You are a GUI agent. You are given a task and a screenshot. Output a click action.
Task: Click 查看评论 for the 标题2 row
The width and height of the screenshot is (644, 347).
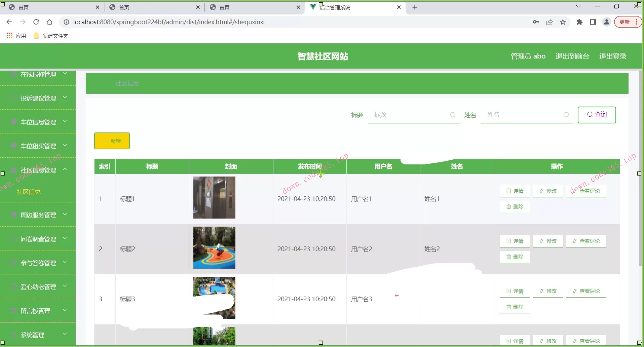(586, 241)
